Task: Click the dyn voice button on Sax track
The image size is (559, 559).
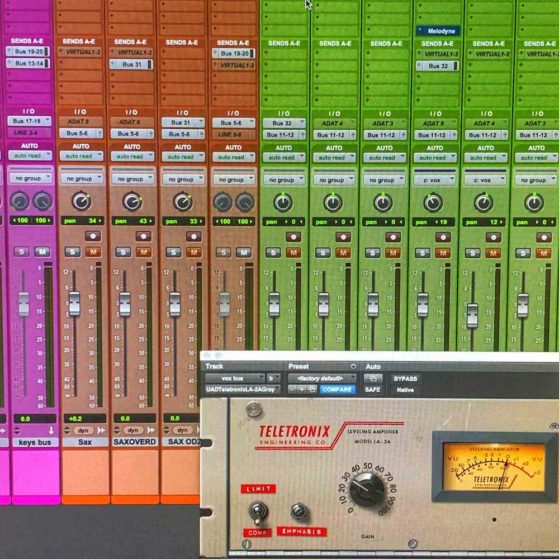Action: (x=83, y=431)
